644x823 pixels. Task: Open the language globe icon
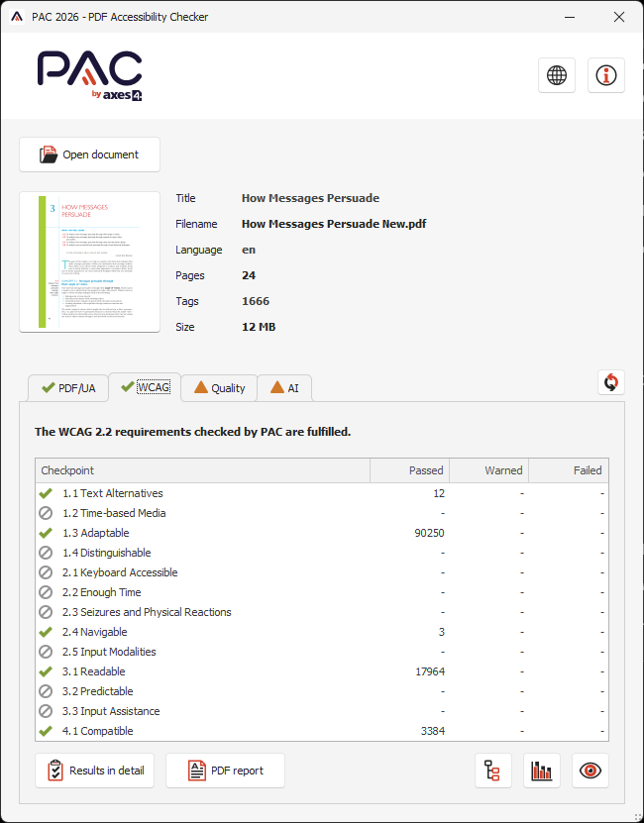click(557, 75)
